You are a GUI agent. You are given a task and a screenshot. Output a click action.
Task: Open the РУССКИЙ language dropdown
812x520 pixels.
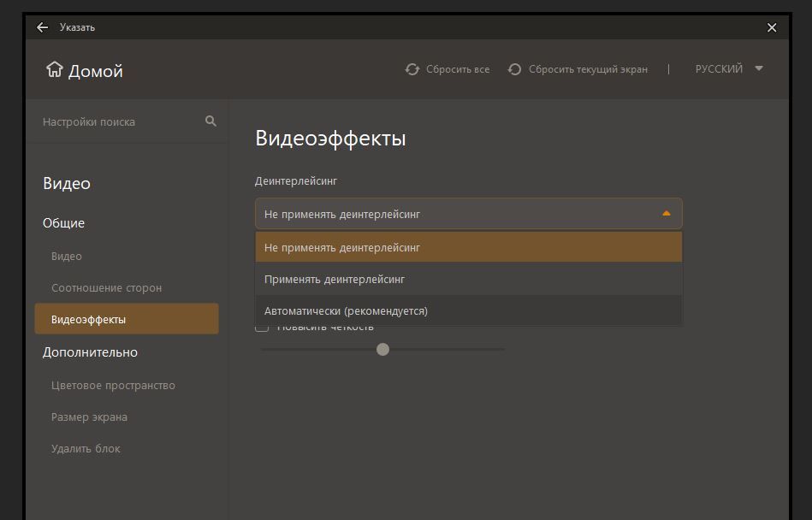point(729,68)
